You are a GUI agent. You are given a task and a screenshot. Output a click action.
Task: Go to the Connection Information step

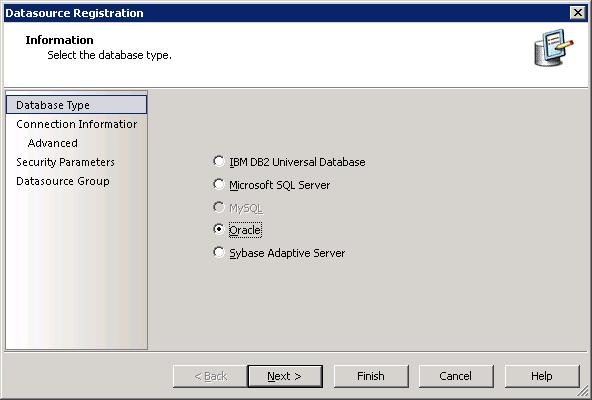pos(76,124)
